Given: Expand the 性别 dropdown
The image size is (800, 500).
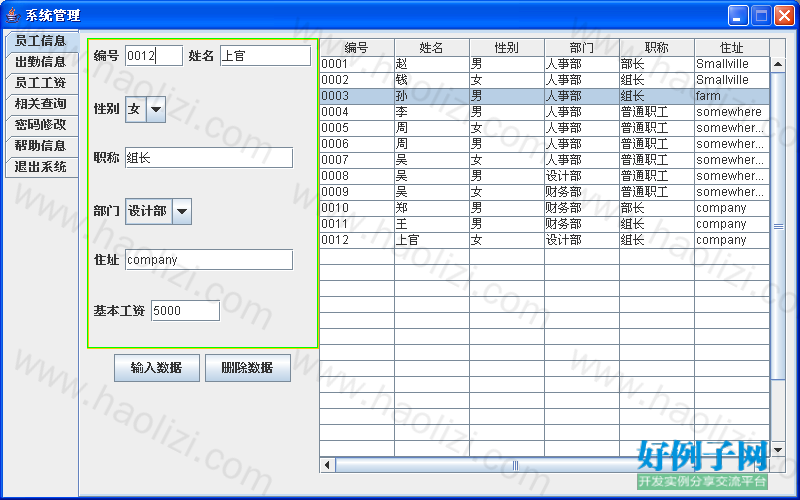Looking at the screenshot, I should [156, 109].
